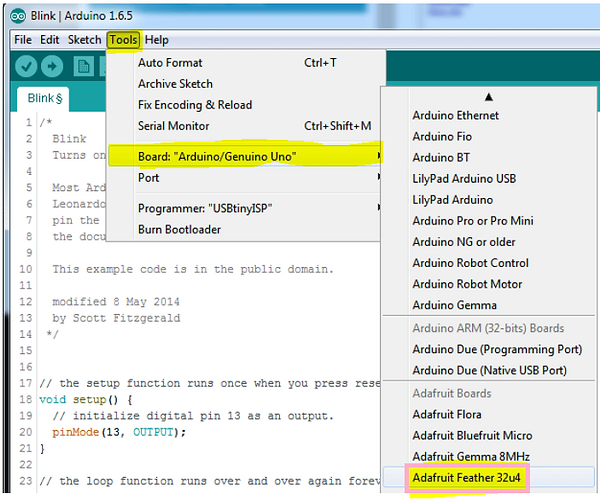Click the "pinMode(13, OUTPUT);" code line

coord(119,432)
